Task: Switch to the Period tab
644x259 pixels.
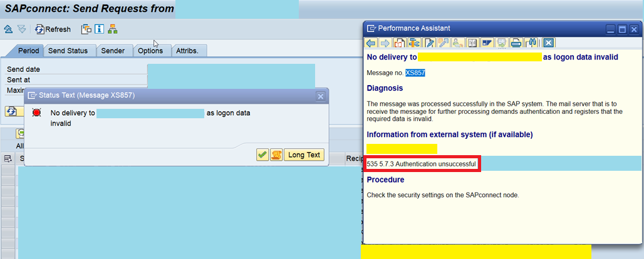Action: pyautogui.click(x=28, y=51)
